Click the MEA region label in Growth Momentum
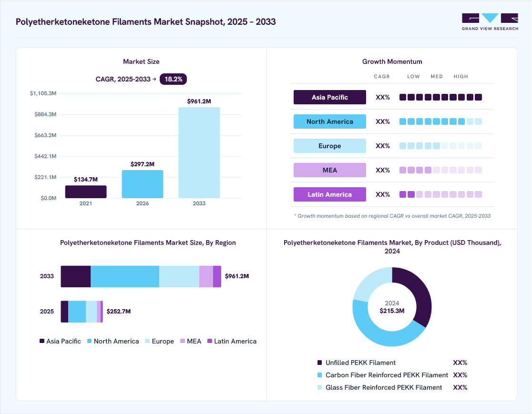Viewport: 532px width, 414px height. [330, 170]
